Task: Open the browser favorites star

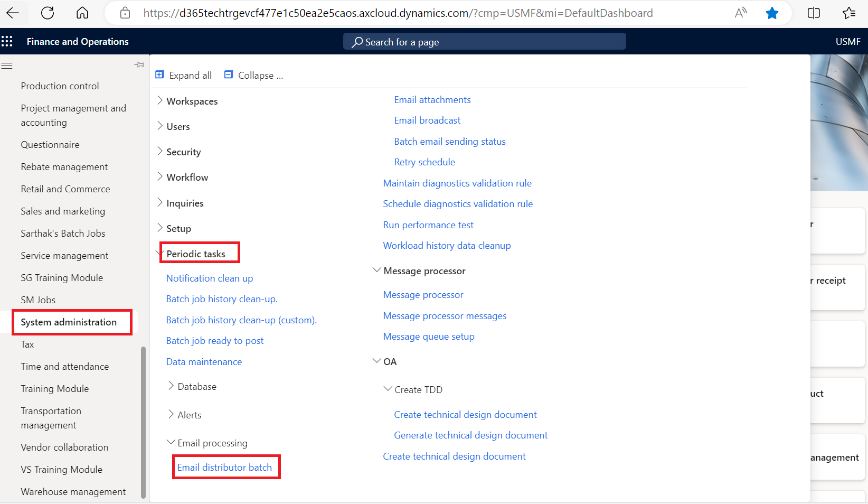Action: pos(772,13)
